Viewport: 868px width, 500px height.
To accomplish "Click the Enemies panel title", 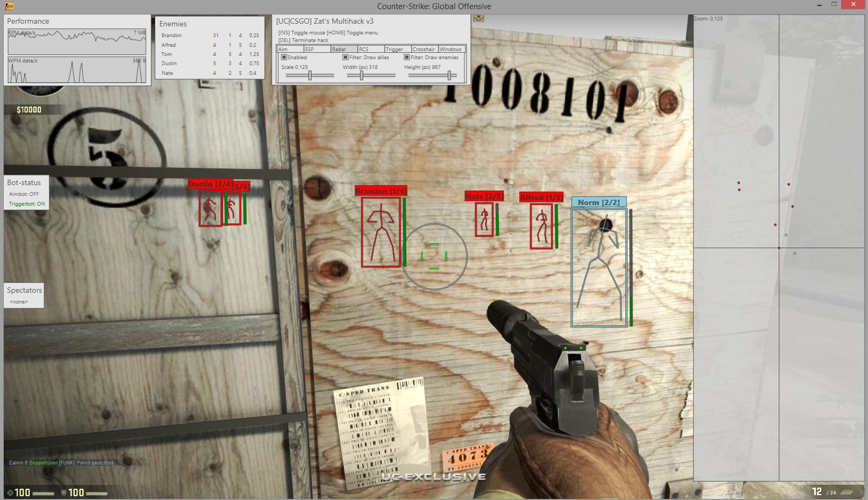I will (173, 24).
